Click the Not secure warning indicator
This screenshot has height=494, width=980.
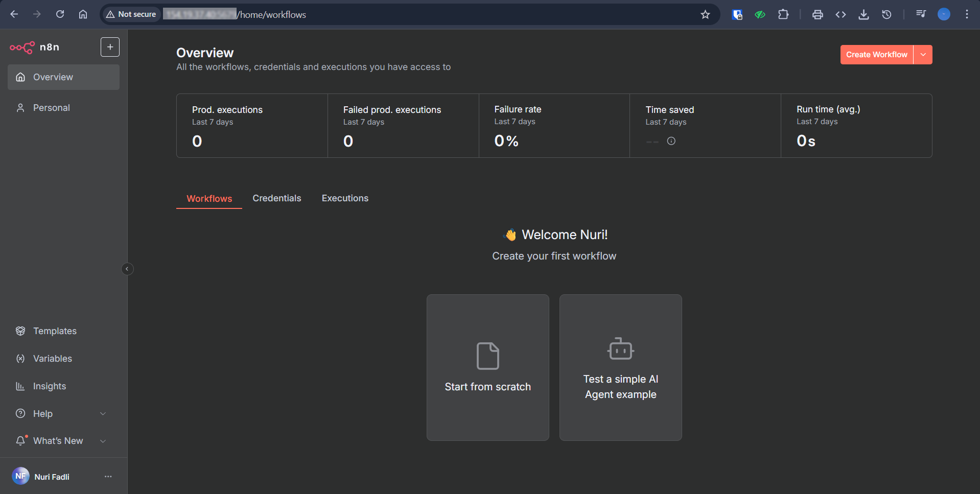coord(131,14)
